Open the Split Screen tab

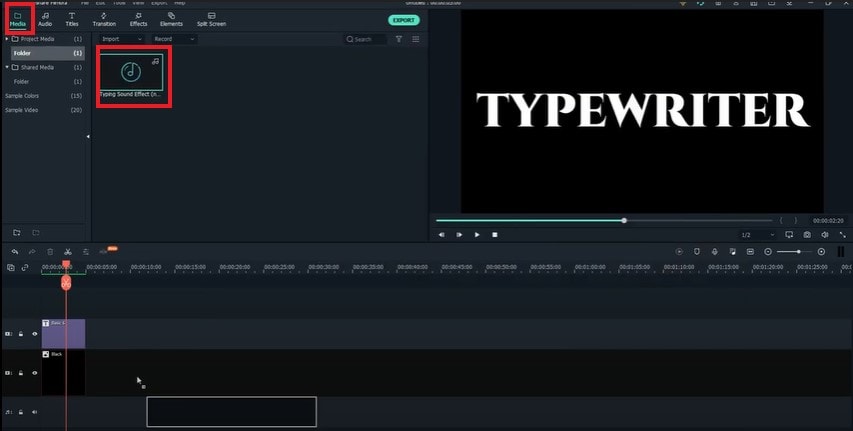click(210, 18)
